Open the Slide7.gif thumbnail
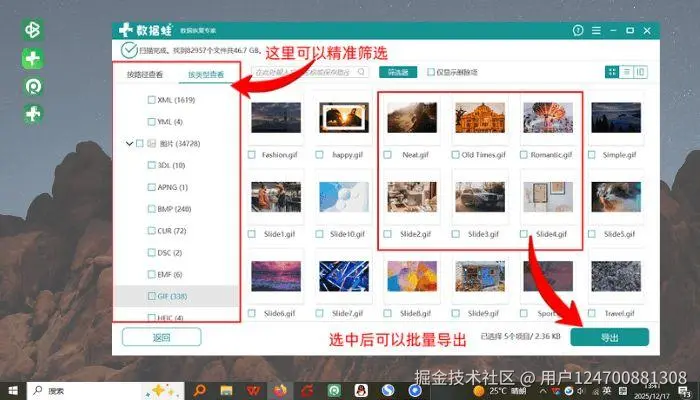 click(344, 276)
